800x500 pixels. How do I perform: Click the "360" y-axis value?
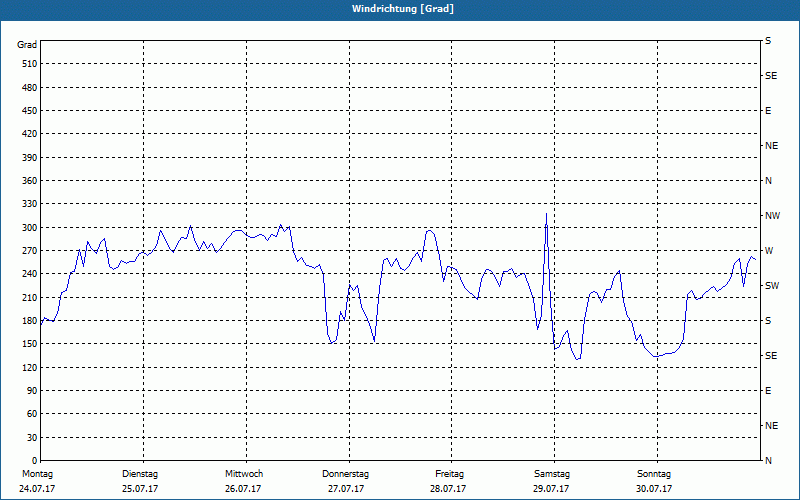[x=30, y=181]
